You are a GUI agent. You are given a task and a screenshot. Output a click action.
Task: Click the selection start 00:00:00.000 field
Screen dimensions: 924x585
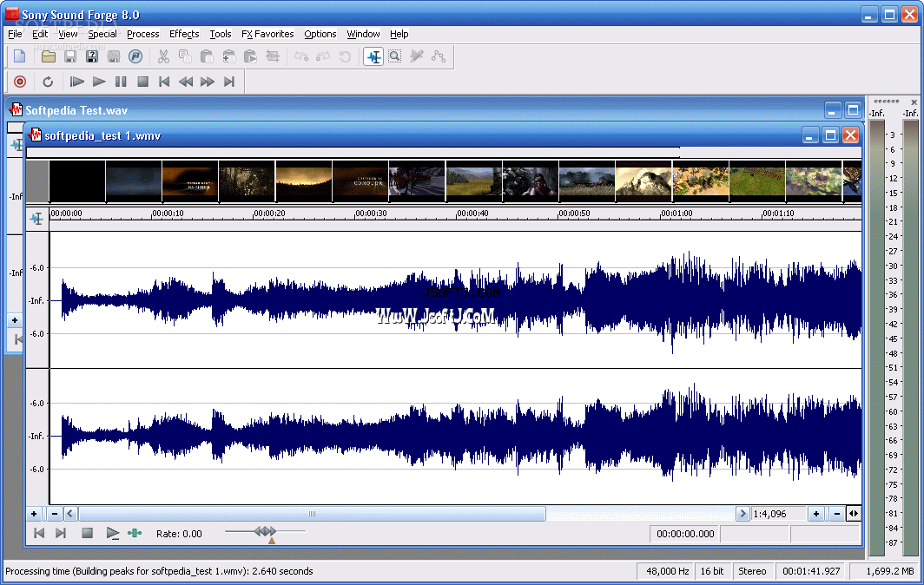[685, 534]
